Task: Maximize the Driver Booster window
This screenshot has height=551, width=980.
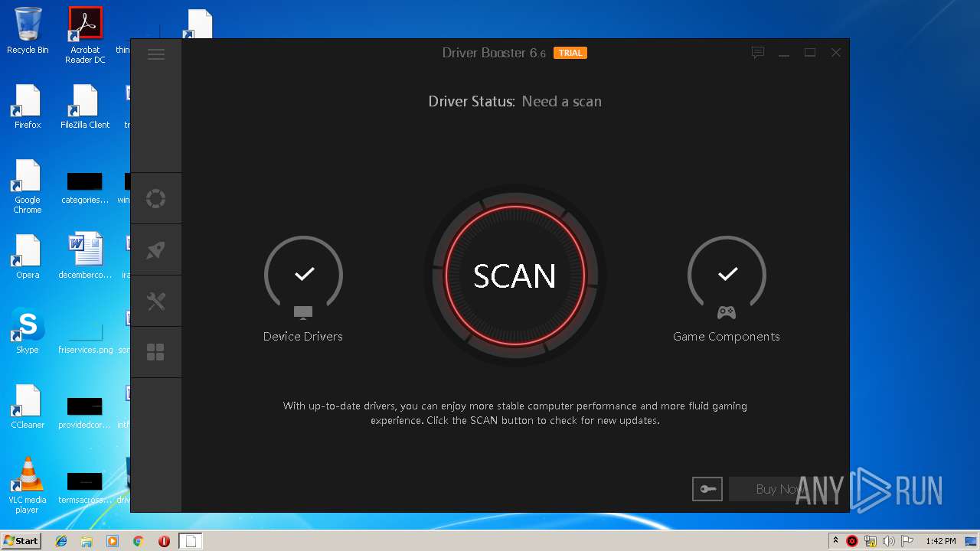Action: [x=810, y=53]
